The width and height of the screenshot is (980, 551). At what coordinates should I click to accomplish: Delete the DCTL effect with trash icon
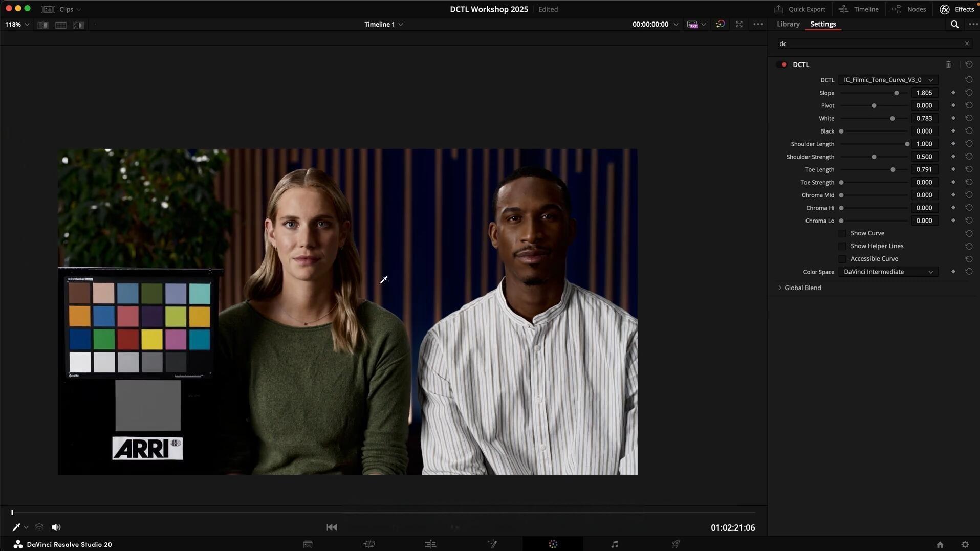click(948, 64)
